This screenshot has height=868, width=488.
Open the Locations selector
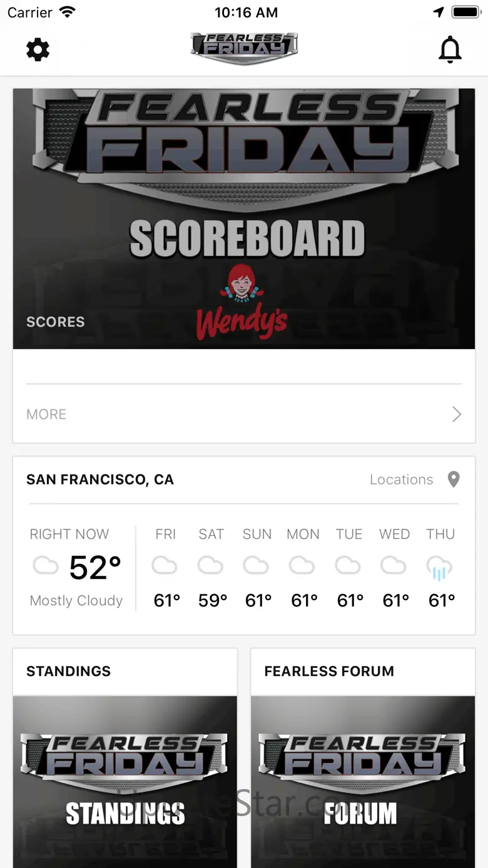[x=402, y=479]
